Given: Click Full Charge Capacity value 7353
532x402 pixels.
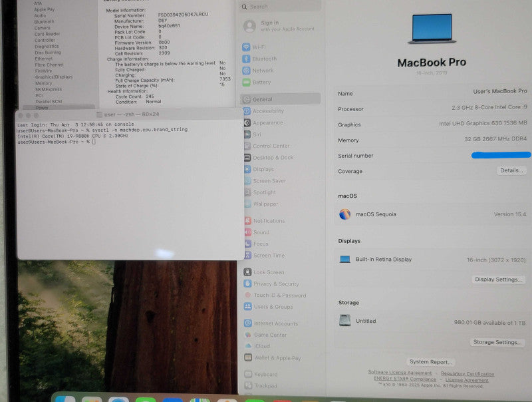Looking at the screenshot, I should tap(225, 79).
